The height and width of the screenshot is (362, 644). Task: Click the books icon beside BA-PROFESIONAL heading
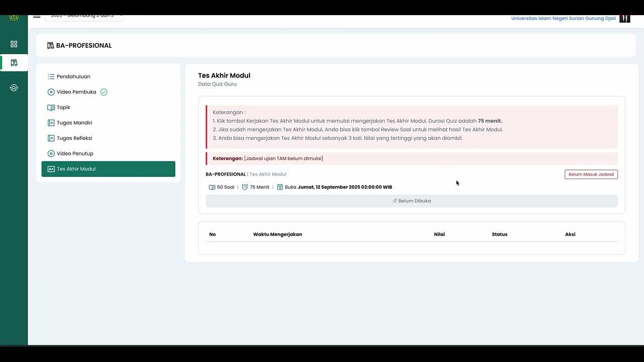coord(50,45)
